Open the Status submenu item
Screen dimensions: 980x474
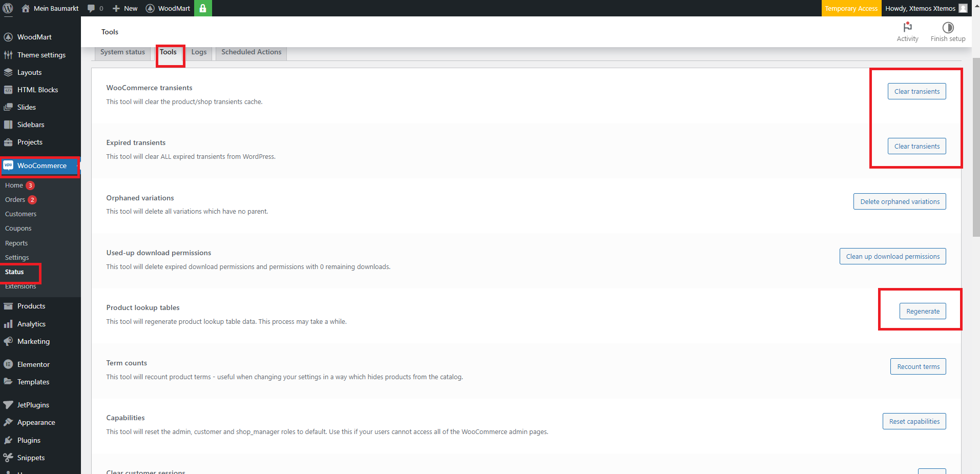tap(14, 272)
